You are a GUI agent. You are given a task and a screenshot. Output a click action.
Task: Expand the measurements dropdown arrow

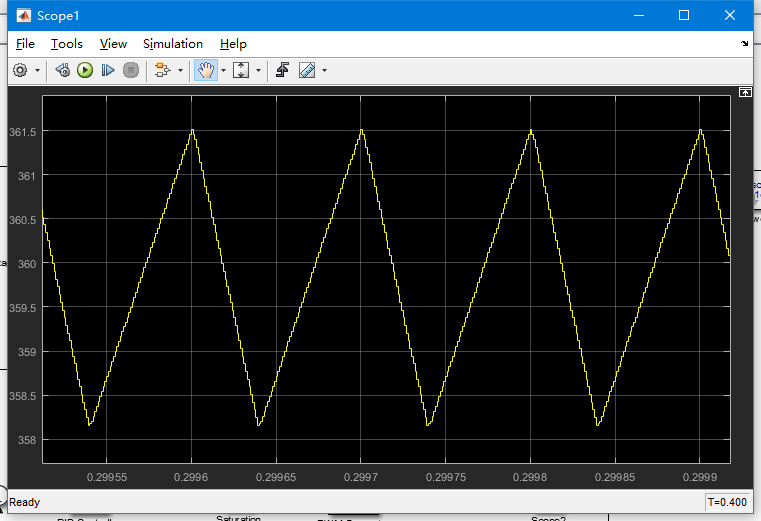pyautogui.click(x=324, y=71)
